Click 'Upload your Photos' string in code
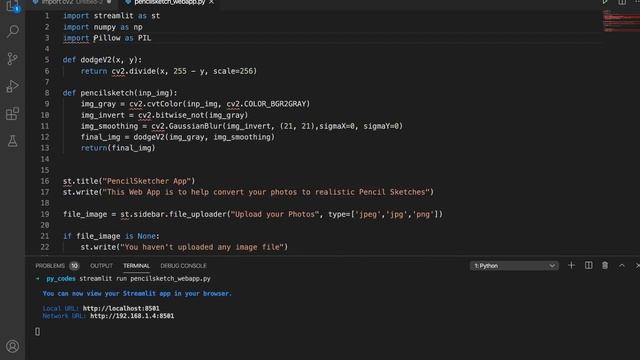The width and height of the screenshot is (640, 360). pos(275,214)
